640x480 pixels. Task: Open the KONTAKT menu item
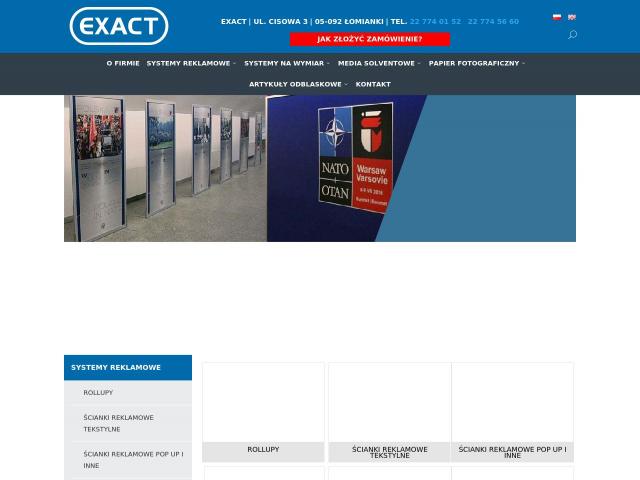tap(373, 84)
